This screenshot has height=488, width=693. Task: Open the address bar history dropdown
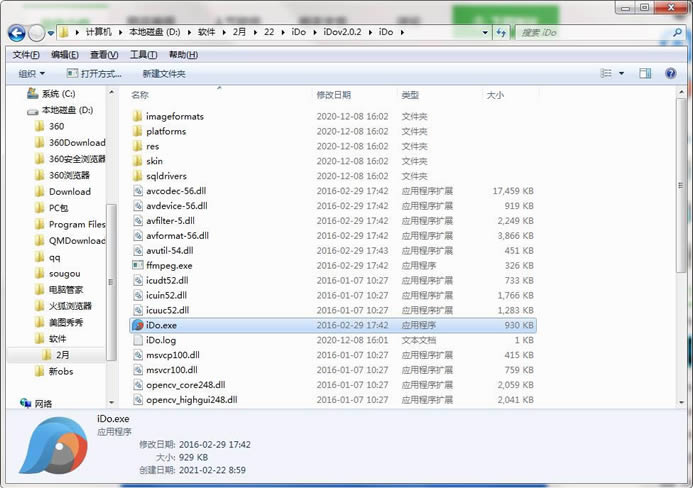coord(485,33)
